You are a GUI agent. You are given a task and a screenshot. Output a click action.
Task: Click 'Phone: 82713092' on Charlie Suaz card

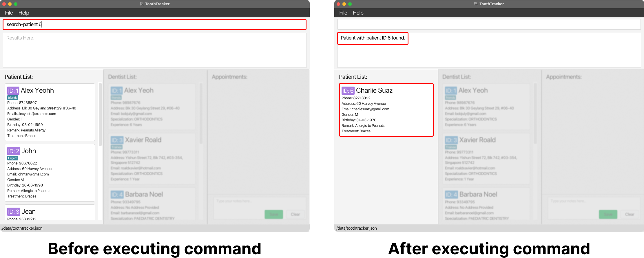356,98
